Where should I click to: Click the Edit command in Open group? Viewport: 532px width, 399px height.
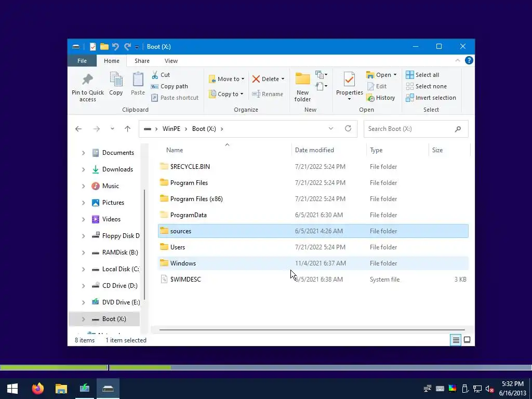coord(377,86)
